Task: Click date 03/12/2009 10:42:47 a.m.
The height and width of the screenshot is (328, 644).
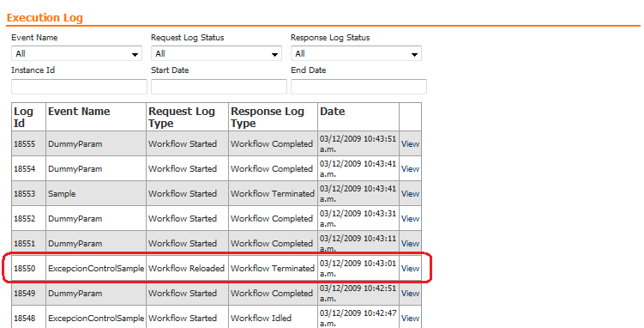Action: 358,319
